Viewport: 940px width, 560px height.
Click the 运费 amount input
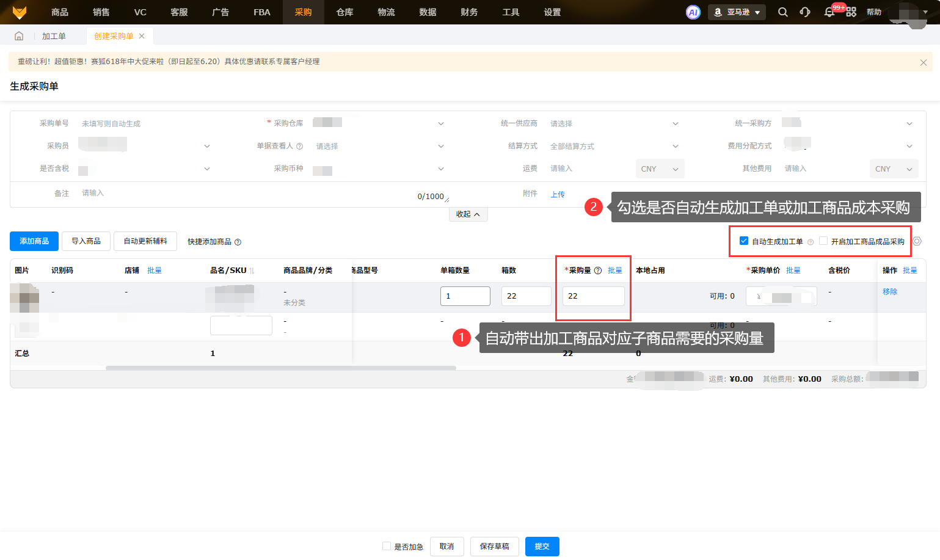(589, 169)
